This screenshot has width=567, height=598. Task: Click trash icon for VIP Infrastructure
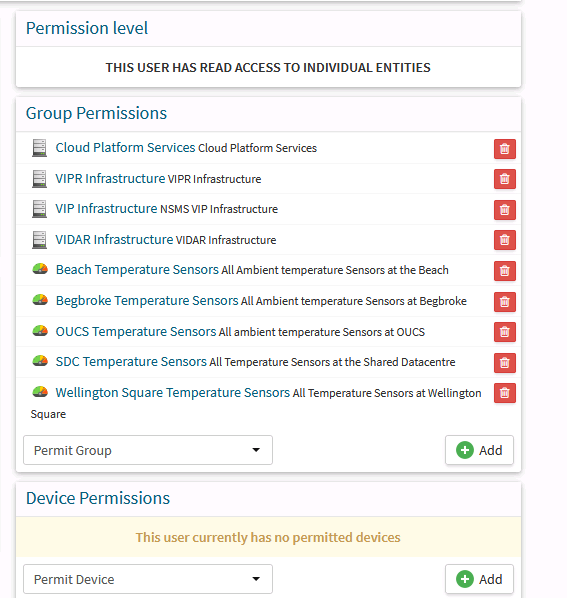click(x=504, y=210)
